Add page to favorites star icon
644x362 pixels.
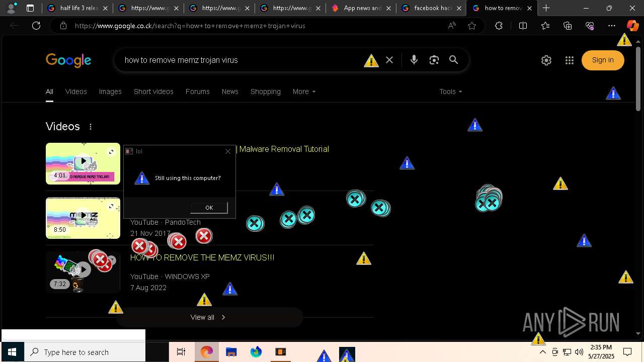(472, 26)
